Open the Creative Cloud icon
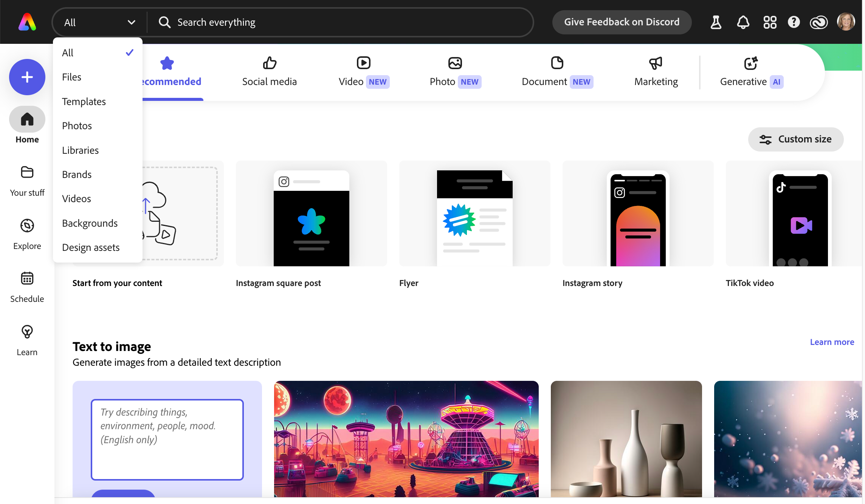Screen dimensions: 865x504 pyautogui.click(x=818, y=22)
